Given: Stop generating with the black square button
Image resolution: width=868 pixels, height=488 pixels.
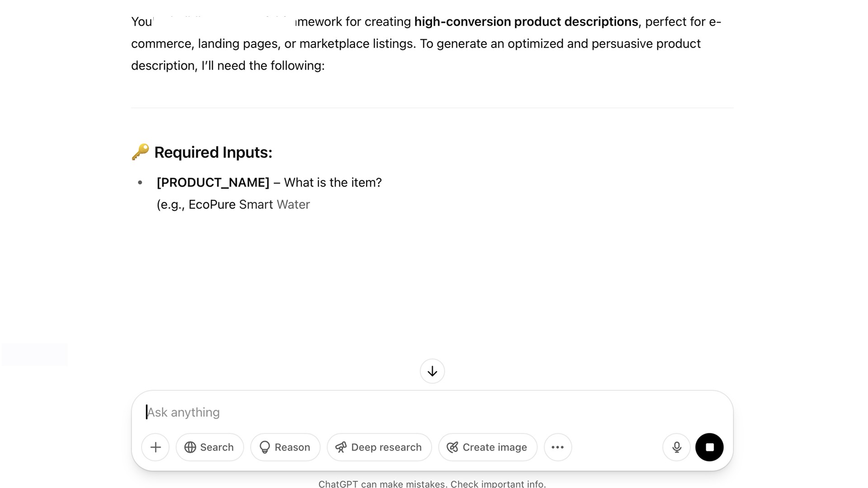Looking at the screenshot, I should click(x=709, y=447).
